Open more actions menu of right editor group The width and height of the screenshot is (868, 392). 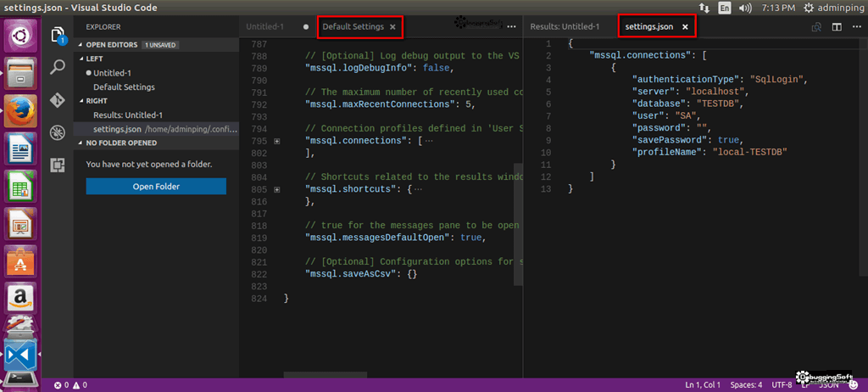[856, 26]
